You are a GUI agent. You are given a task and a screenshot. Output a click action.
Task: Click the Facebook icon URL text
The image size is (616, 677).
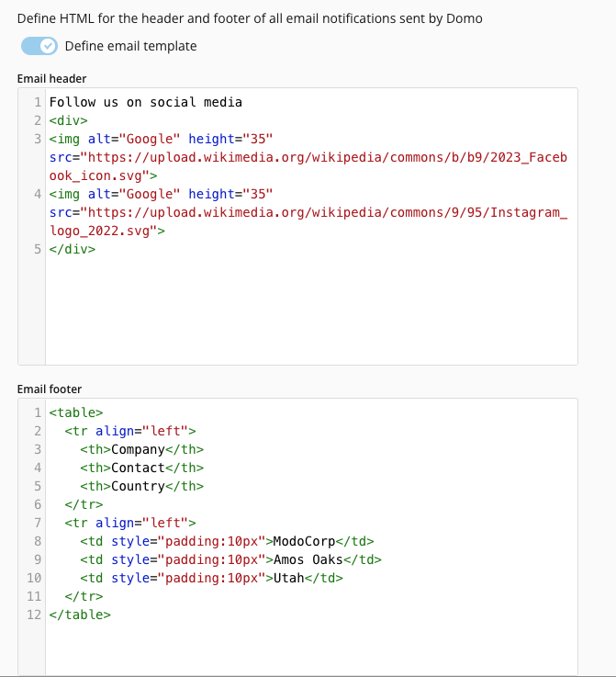click(308, 166)
